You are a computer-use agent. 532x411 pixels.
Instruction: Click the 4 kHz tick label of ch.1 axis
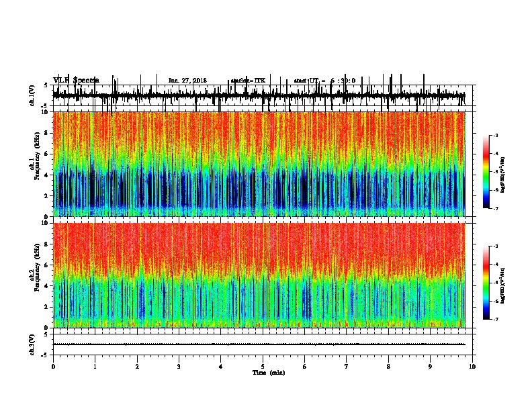(46, 175)
